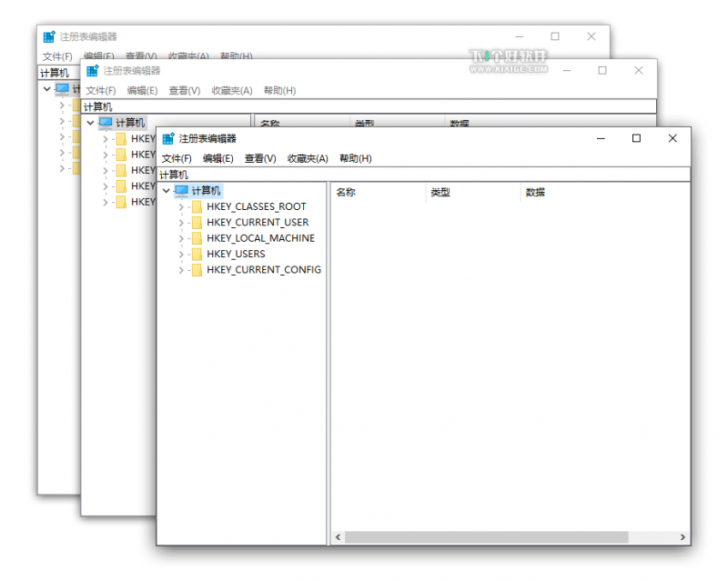728x581 pixels.
Task: Collapse the 计算机 root in middle window
Action: coord(90,123)
